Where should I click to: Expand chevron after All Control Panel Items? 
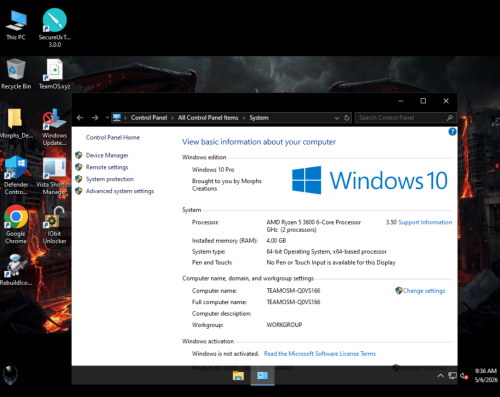coord(244,118)
